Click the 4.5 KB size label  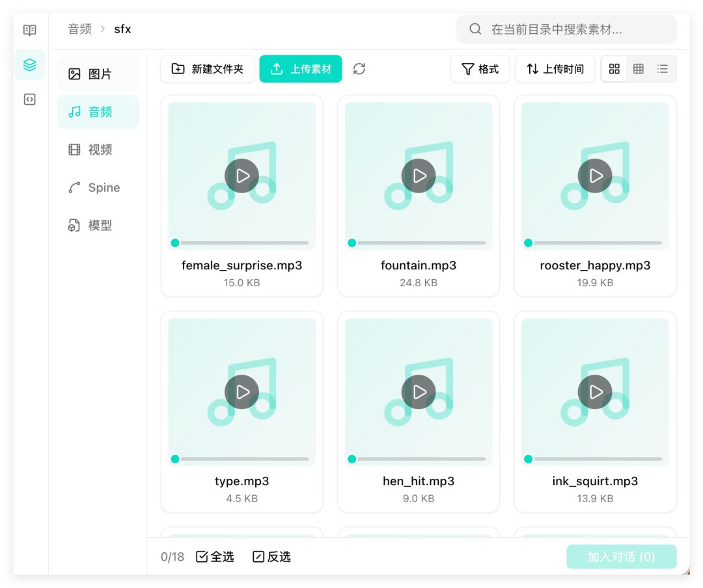(x=241, y=498)
